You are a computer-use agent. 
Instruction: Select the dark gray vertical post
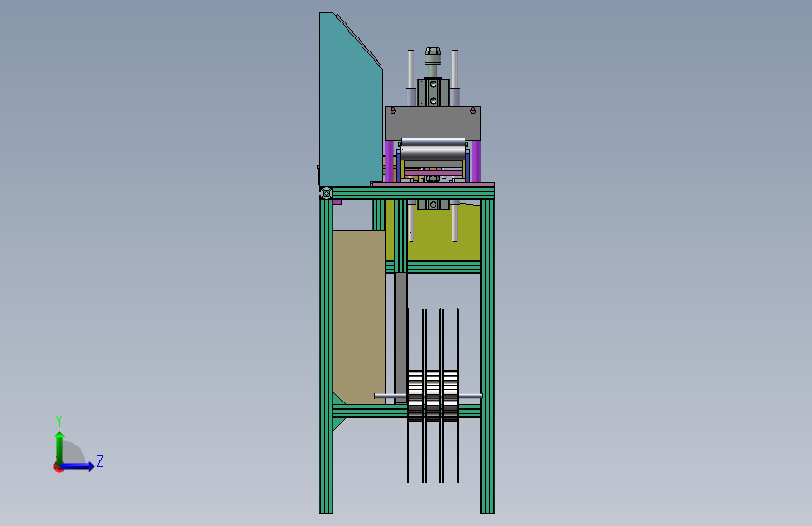pos(401,339)
